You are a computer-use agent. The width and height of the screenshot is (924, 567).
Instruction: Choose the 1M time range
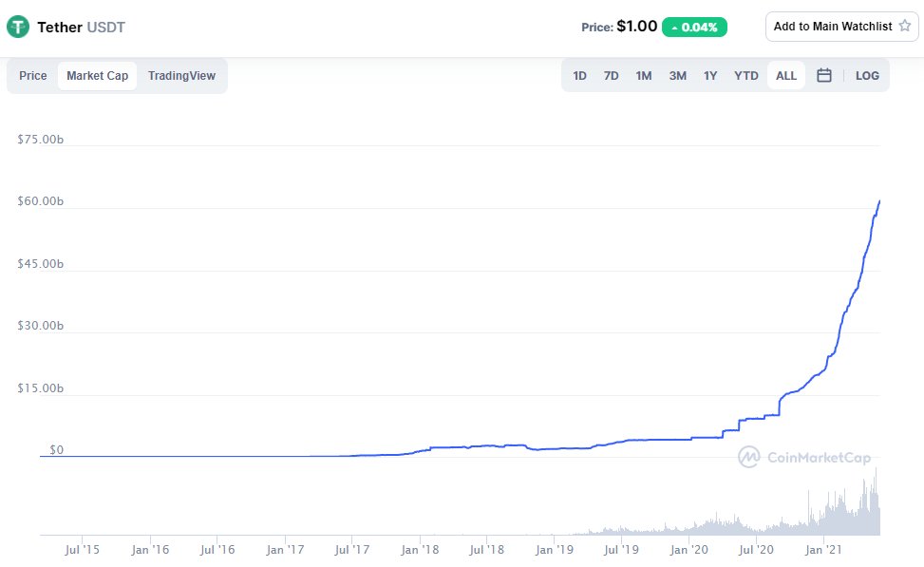(644, 75)
